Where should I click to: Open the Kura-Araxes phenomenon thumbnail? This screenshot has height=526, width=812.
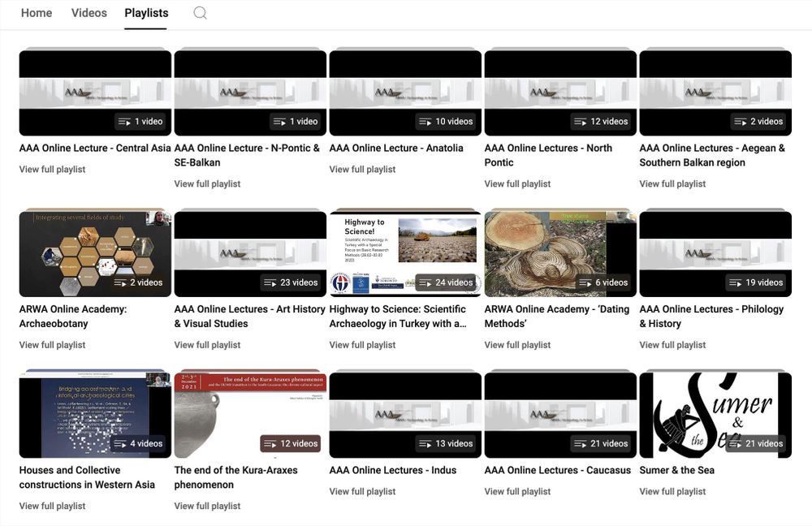click(250, 415)
